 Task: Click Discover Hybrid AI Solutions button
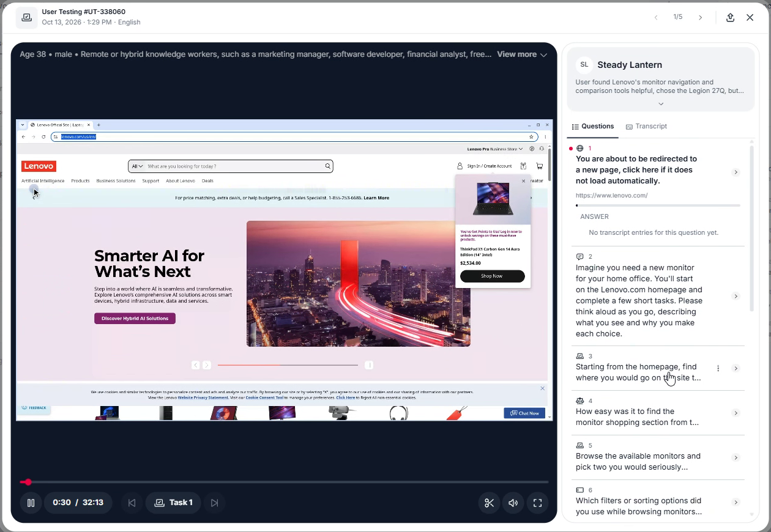click(135, 319)
